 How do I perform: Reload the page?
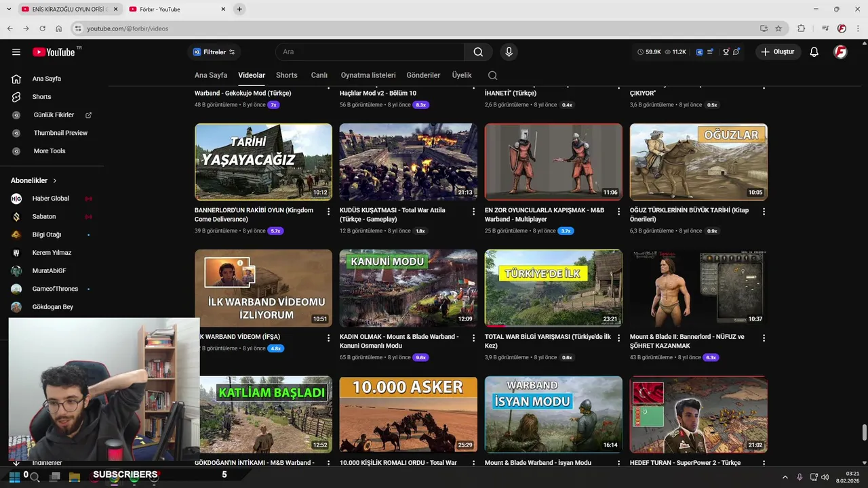(x=42, y=28)
